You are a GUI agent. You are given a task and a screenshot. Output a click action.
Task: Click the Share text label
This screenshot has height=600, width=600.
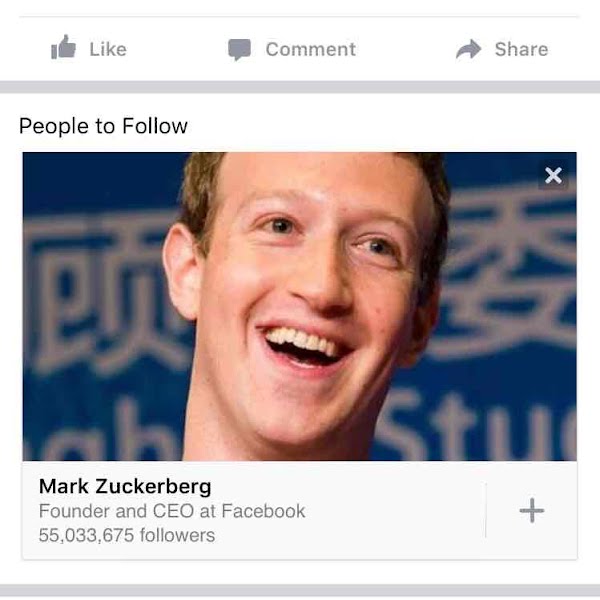click(522, 49)
